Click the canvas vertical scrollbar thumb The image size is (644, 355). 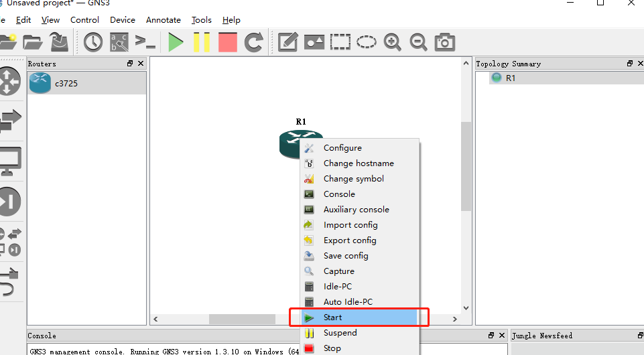466,166
